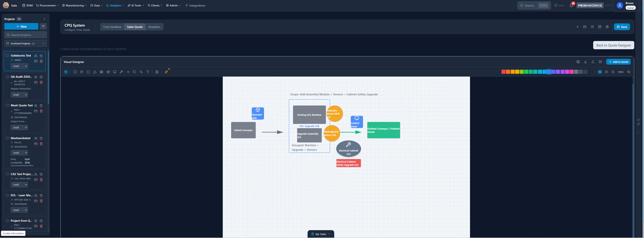Toggle the dashed group outline button near zoom
The image size is (644, 238).
click(606, 72)
